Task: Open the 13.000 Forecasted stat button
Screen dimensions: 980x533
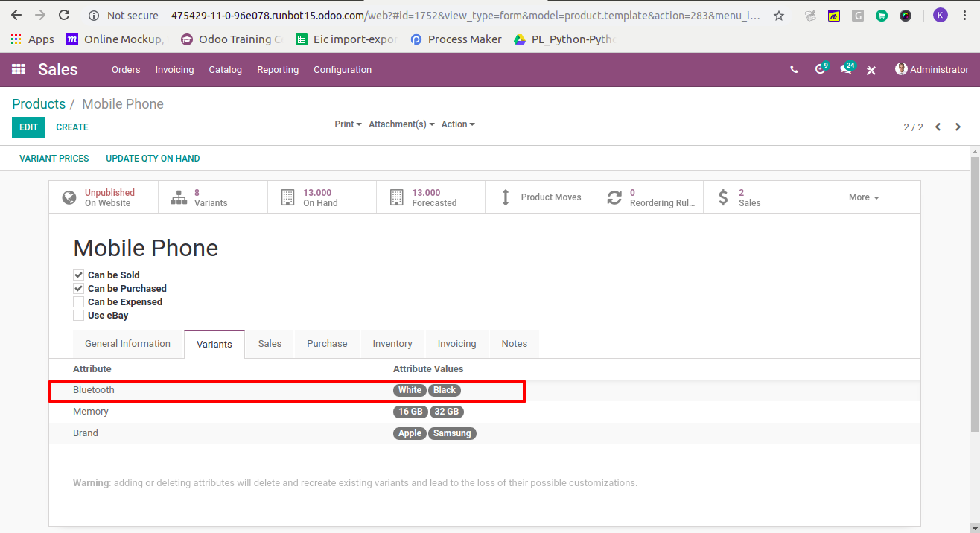Action: point(430,197)
